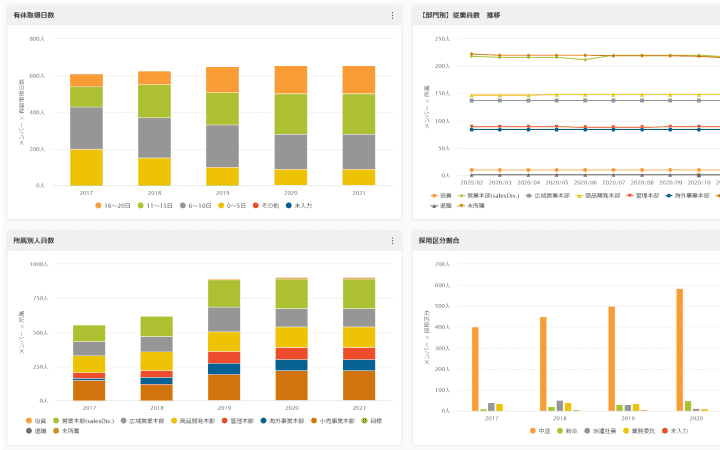
Task: Click 2020/06 data point on green line in 従業員数 推移
Action: click(585, 60)
